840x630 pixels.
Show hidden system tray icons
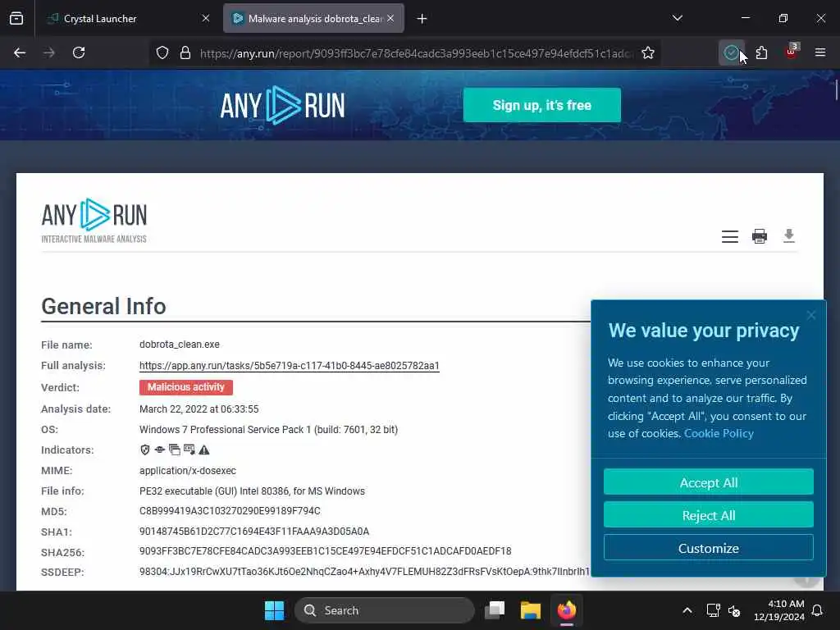click(x=687, y=610)
